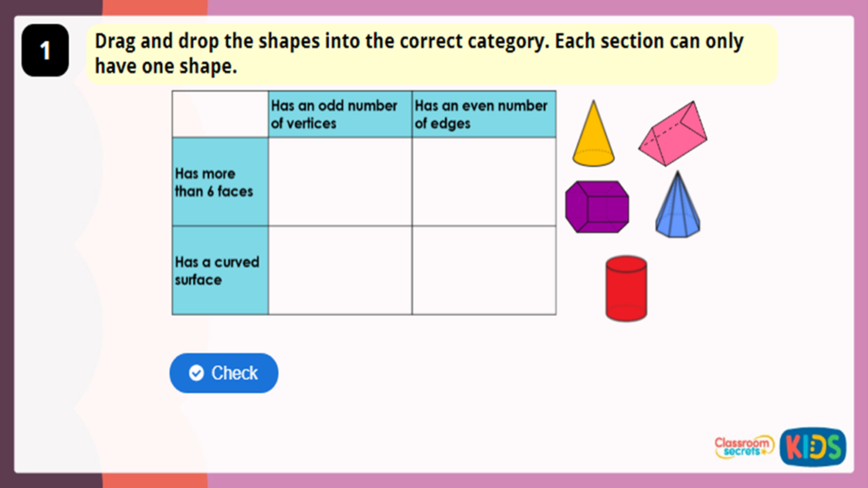Image resolution: width=868 pixels, height=488 pixels.
Task: Click the empty cell under even edges for more faces
Action: [482, 181]
